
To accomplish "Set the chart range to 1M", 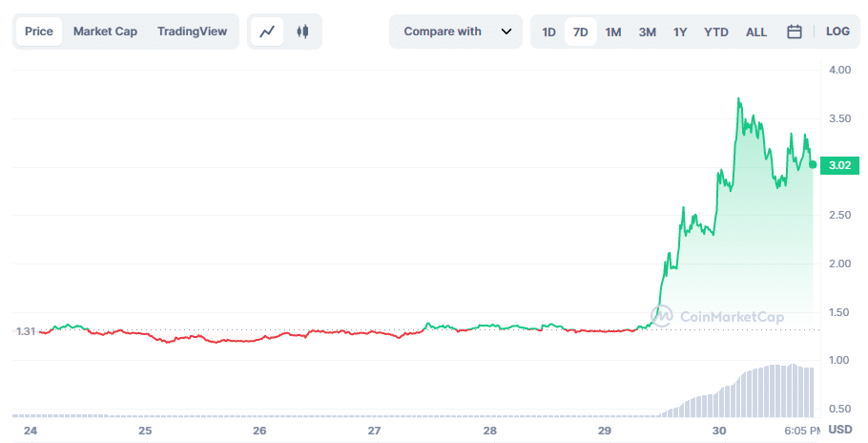I will (x=612, y=32).
